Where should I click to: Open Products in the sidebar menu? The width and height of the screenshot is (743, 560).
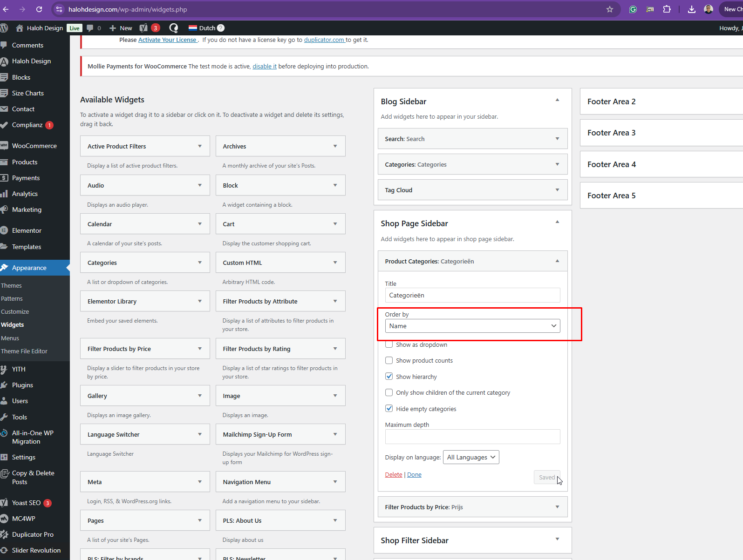click(x=25, y=162)
